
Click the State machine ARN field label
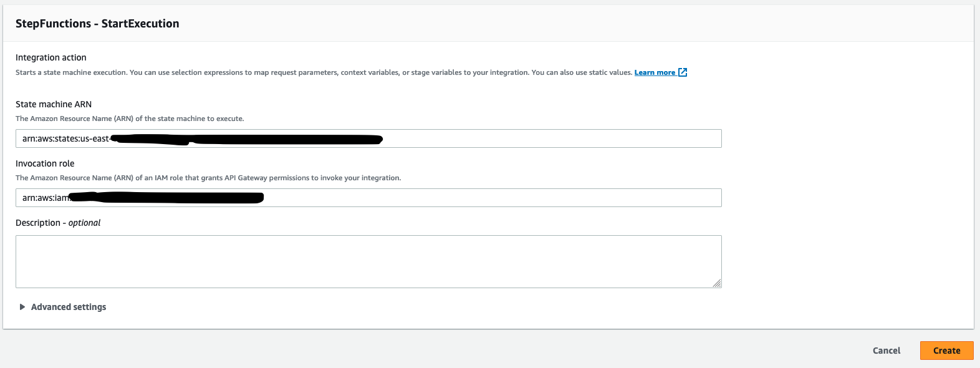[x=54, y=104]
